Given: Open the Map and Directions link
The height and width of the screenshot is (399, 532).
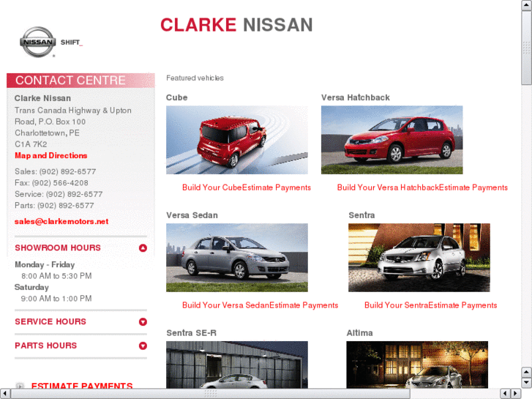Looking at the screenshot, I should point(51,155).
